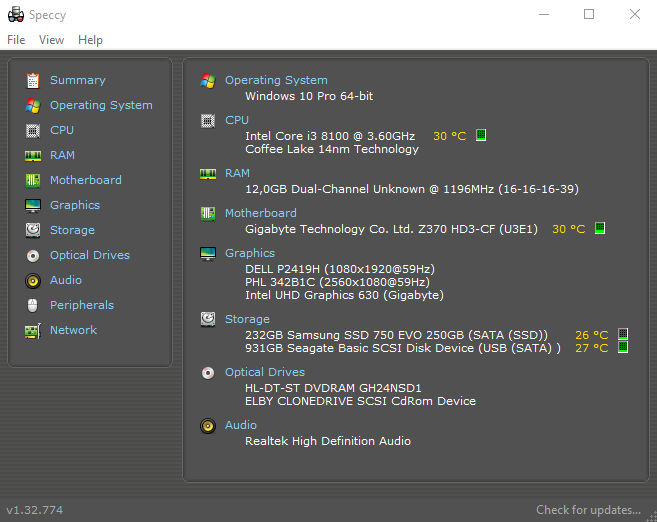Click the CPU chip icon in summary panel
Screen dimensions: 657x522
208,121
